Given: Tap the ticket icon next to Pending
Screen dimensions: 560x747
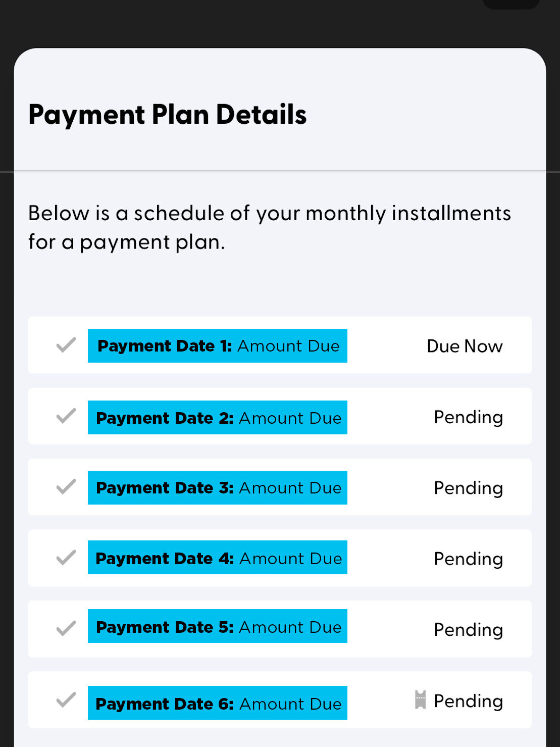Looking at the screenshot, I should [420, 700].
